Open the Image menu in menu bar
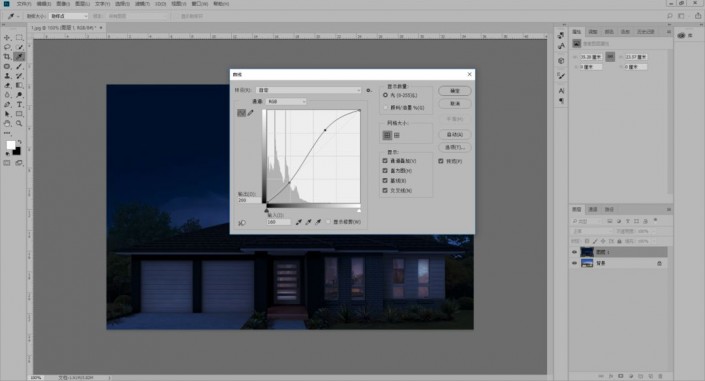The height and width of the screenshot is (381, 705). pos(63,4)
